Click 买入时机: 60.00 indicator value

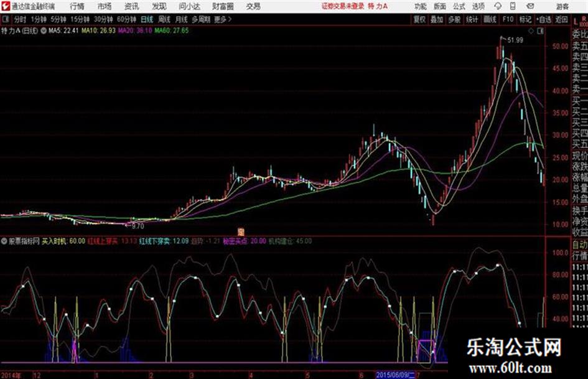(63, 241)
